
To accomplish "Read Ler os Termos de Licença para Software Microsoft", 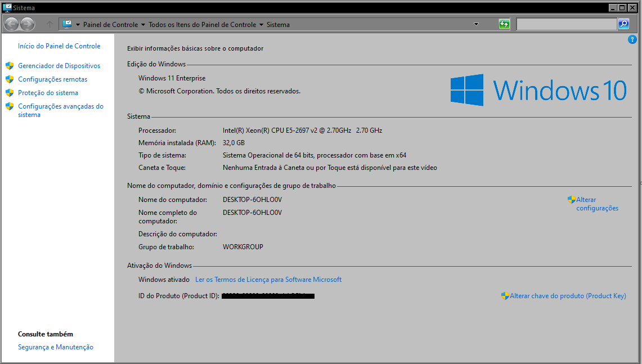I will coord(268,279).
